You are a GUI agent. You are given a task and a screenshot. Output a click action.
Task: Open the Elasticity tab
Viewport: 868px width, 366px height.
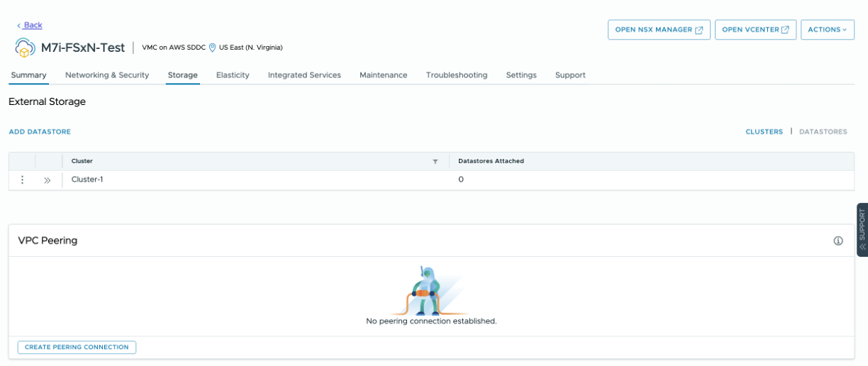[x=233, y=75]
